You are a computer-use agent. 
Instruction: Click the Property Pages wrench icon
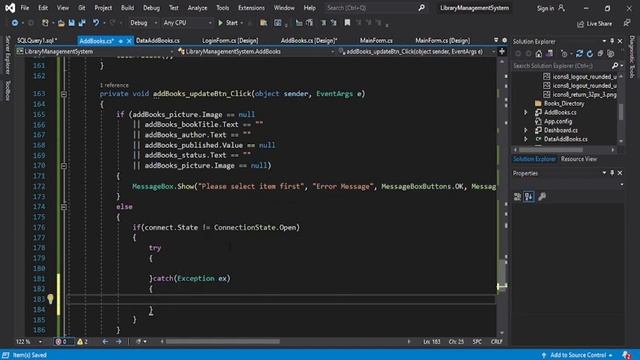click(542, 197)
